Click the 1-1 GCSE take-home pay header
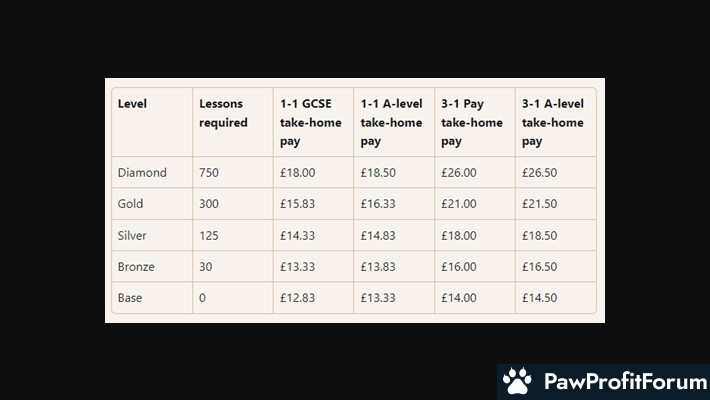 click(310, 122)
